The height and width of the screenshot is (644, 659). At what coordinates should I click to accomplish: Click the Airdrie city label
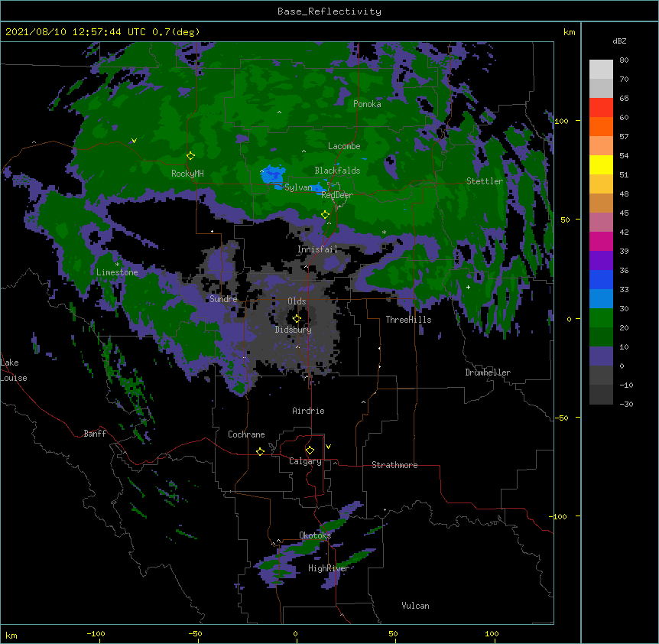coord(309,411)
